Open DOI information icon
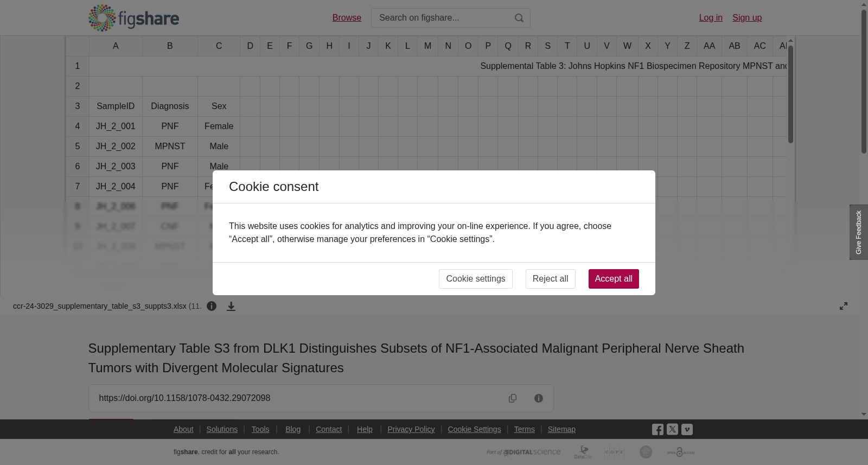The image size is (868, 465). pyautogui.click(x=539, y=398)
